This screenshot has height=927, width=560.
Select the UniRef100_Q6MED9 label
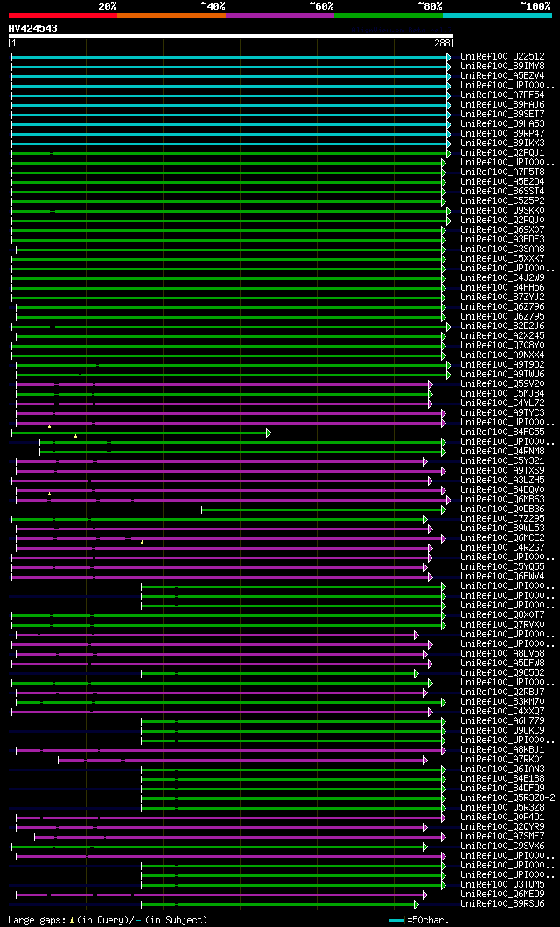click(503, 894)
